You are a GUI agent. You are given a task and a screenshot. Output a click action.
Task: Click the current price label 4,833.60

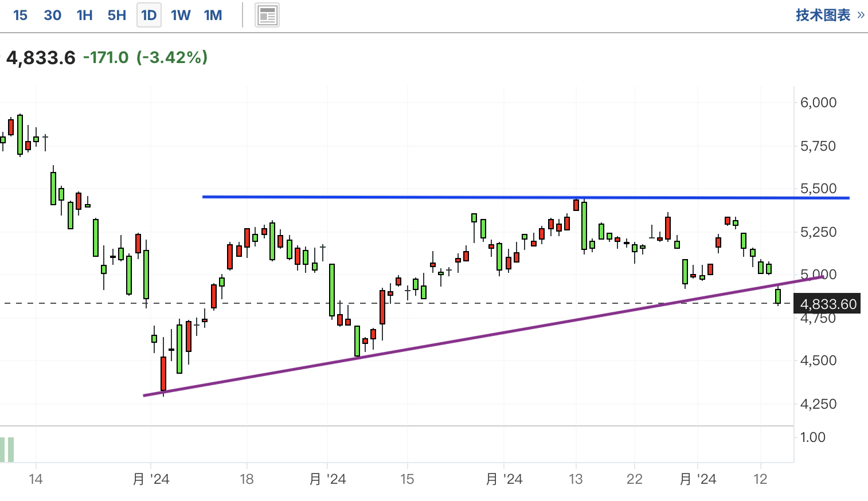827,304
